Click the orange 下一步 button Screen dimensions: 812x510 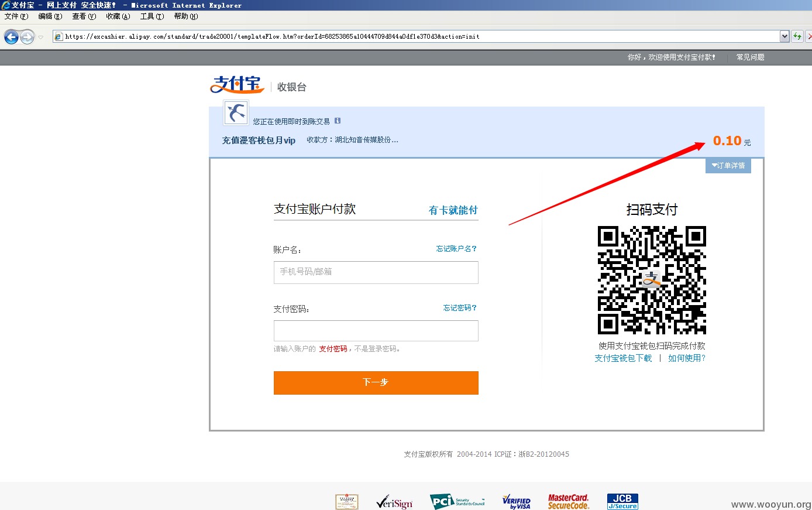pos(376,383)
